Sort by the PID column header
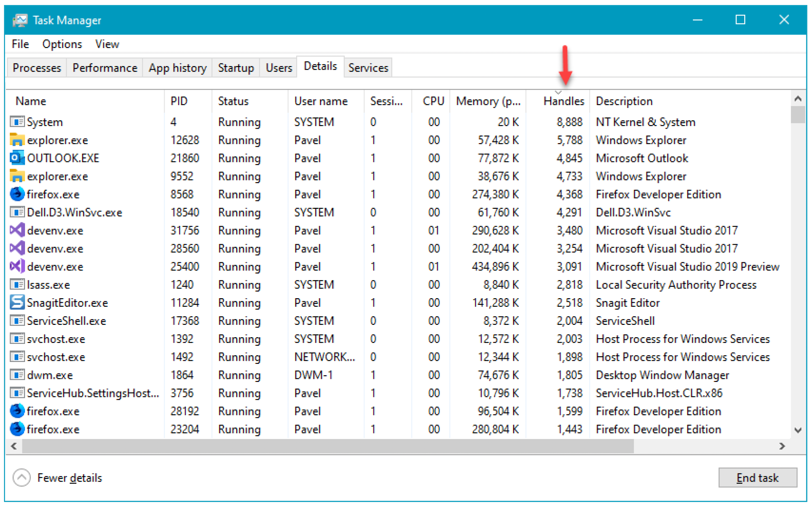 pyautogui.click(x=188, y=101)
